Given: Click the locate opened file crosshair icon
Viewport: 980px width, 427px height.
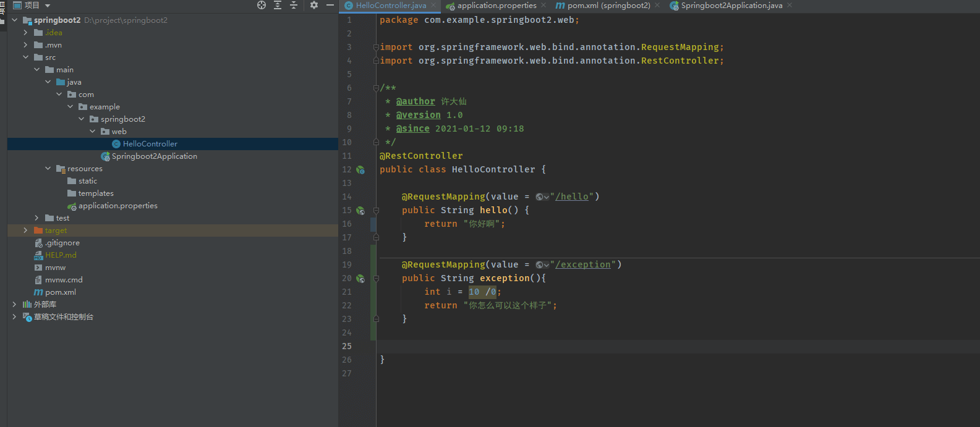Looking at the screenshot, I should [262, 5].
